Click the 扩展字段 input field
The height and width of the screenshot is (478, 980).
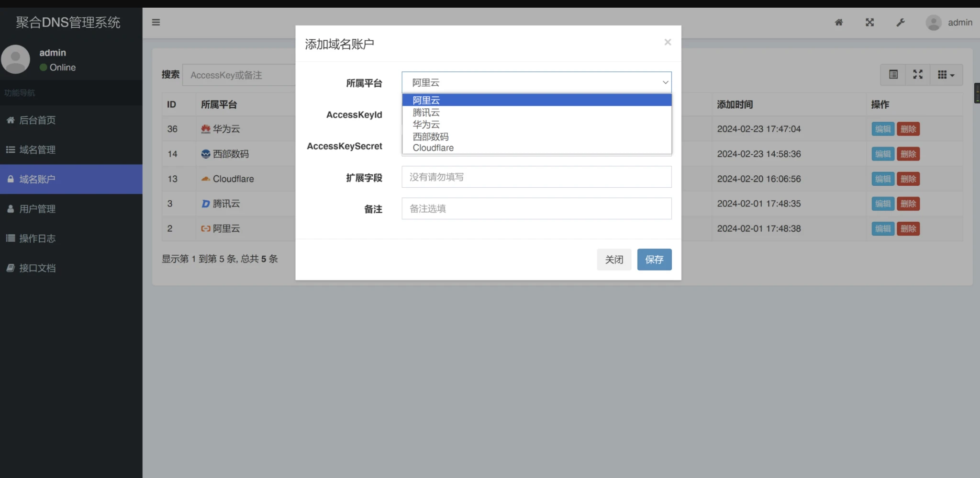536,177
